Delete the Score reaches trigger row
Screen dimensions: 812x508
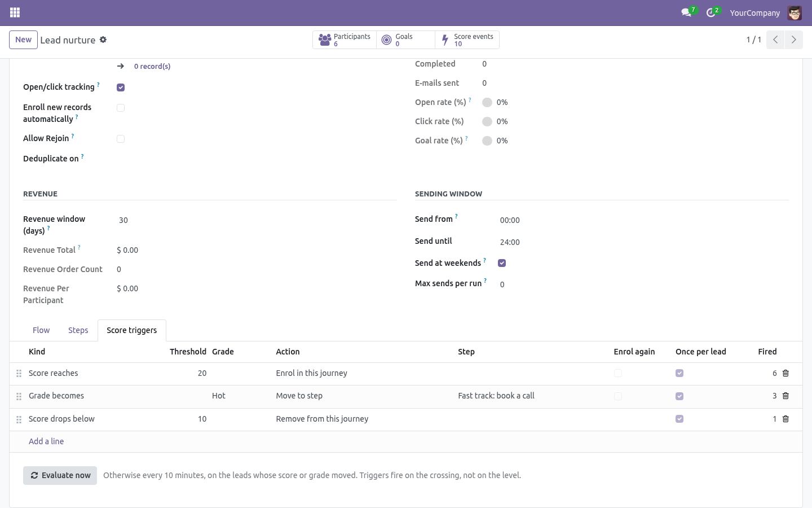pos(785,373)
